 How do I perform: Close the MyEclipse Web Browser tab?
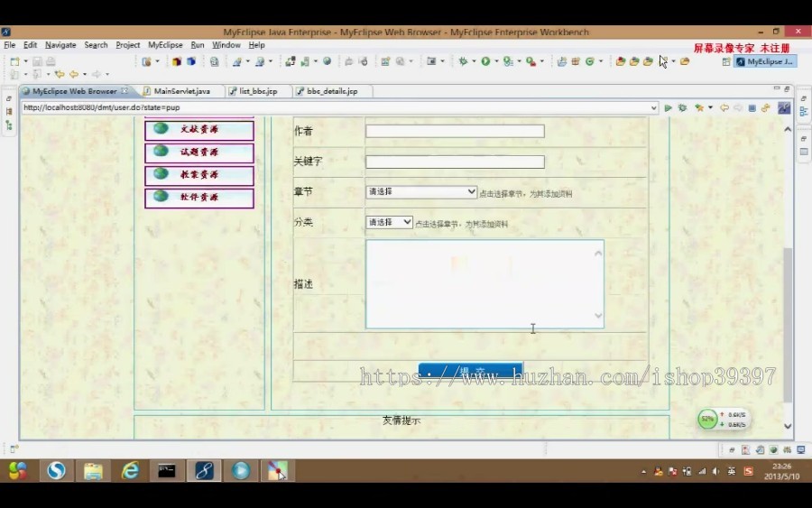125,90
